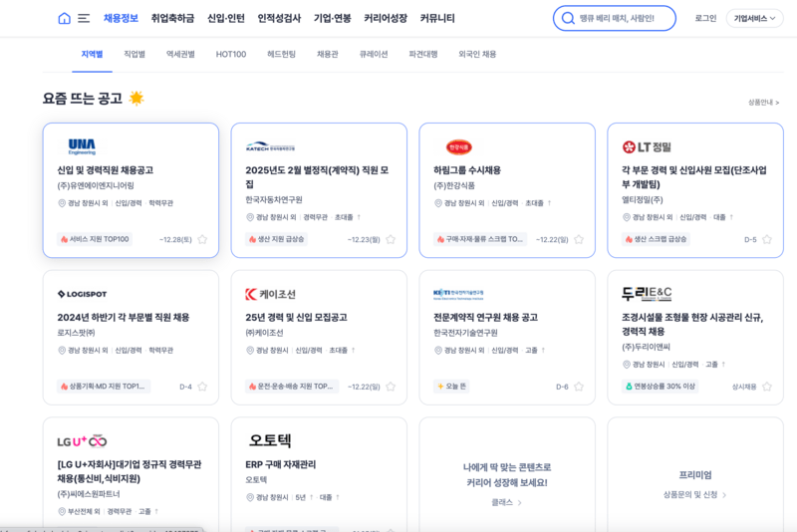797x532 pixels.
Task: Bookmark the UNA Engineering job with star
Action: click(202, 239)
